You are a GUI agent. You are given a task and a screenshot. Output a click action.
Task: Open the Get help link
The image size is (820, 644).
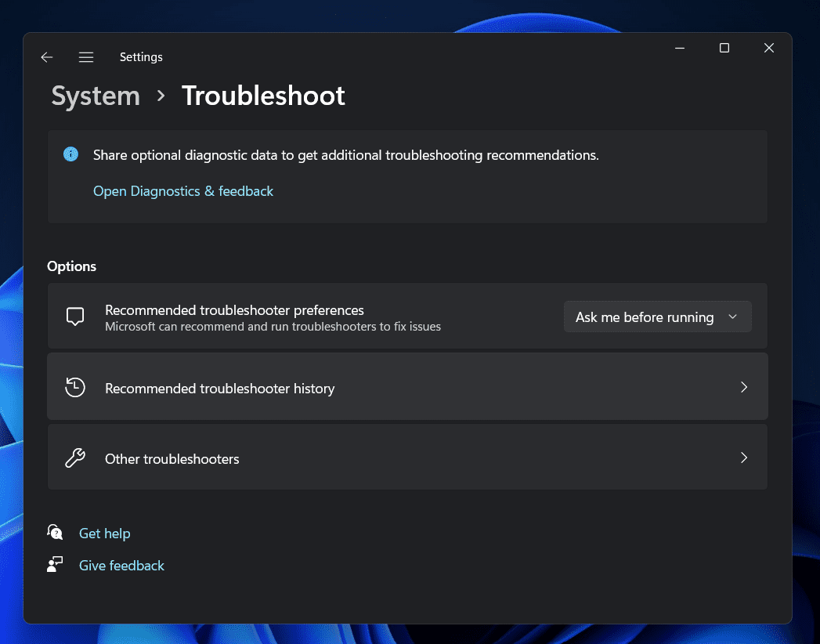(105, 533)
